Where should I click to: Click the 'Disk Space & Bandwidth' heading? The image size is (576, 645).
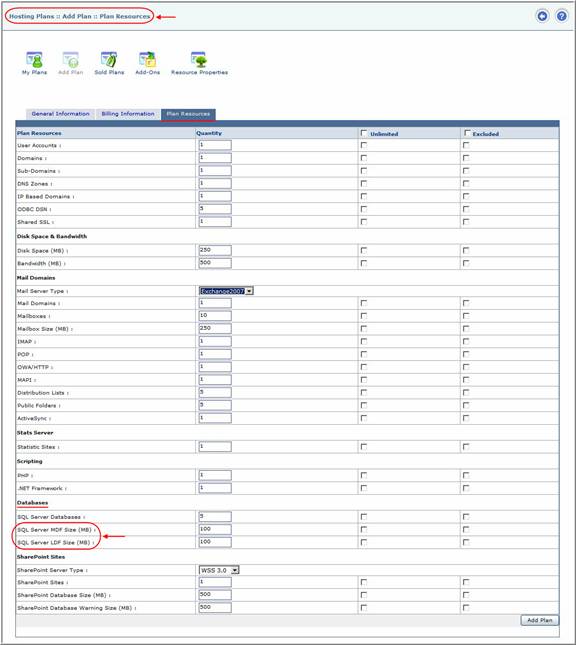[52, 236]
